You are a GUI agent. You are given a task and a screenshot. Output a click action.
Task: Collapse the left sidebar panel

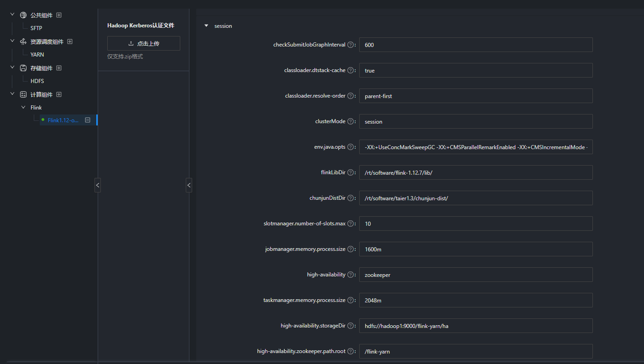coord(98,185)
